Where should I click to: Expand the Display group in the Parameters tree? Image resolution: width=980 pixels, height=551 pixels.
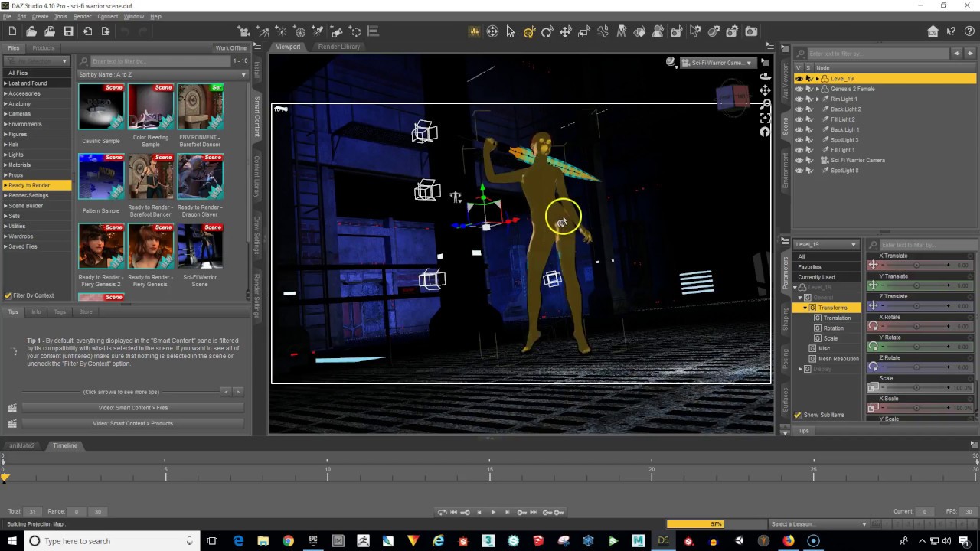coord(800,369)
